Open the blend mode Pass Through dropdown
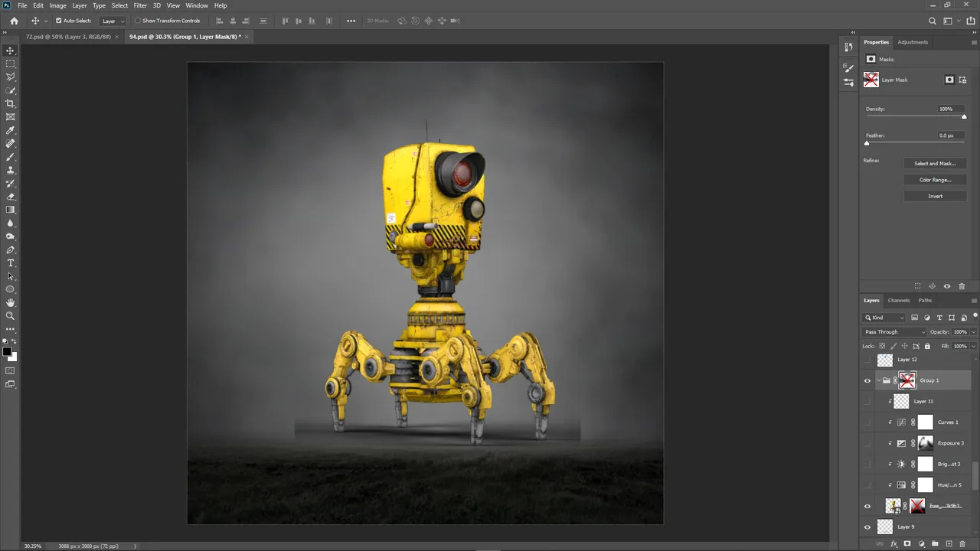Screen dimensions: 980x551 pos(894,332)
